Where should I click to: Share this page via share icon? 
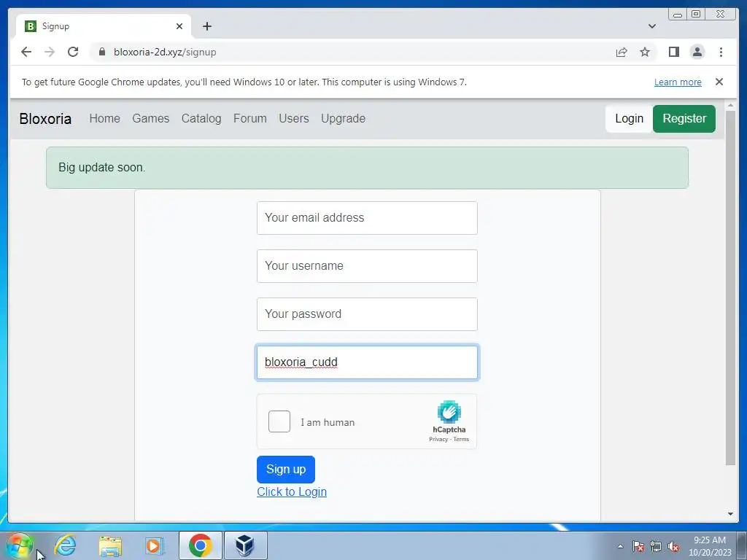[x=622, y=52]
